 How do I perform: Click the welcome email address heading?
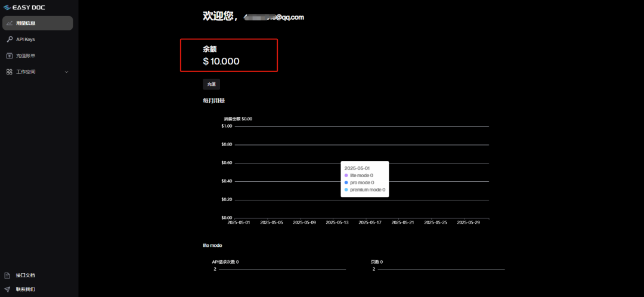pyautogui.click(x=274, y=17)
